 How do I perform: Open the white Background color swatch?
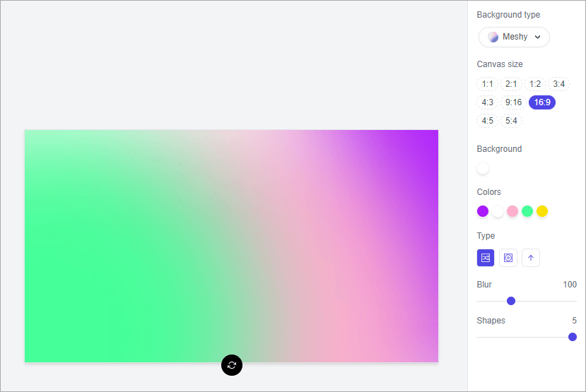coord(483,168)
